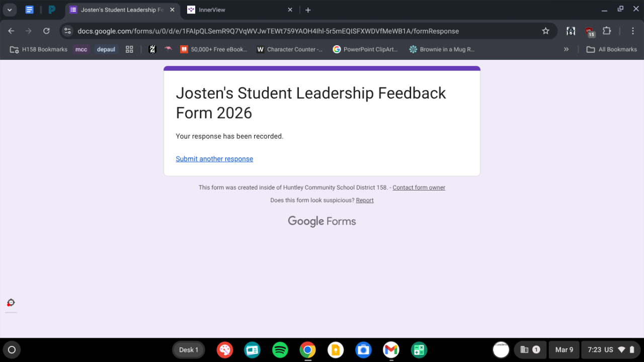This screenshot has height=362, width=644.
Task: Launch the red paint palette app
Action: click(225, 350)
